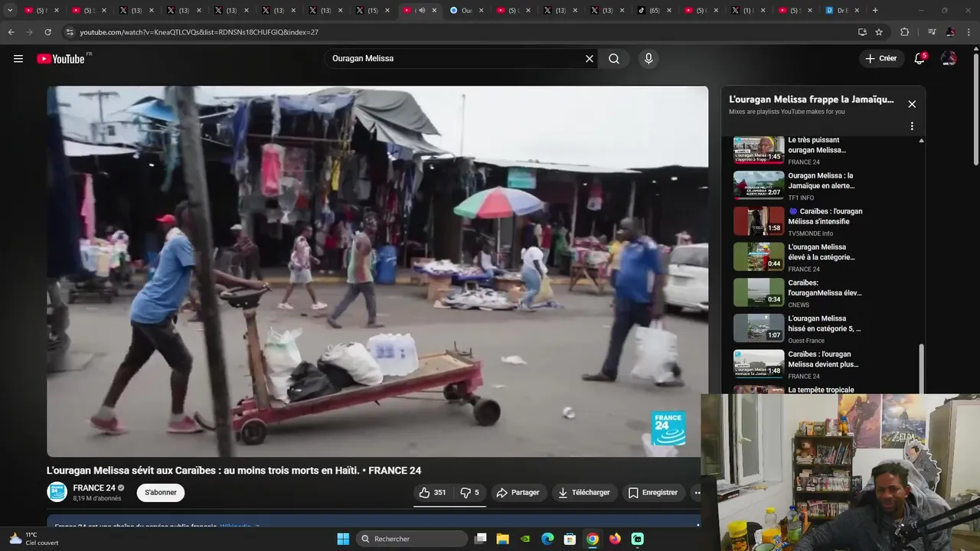This screenshot has height=551, width=980.
Task: Mute the active tab's speaker icon
Action: point(422,11)
